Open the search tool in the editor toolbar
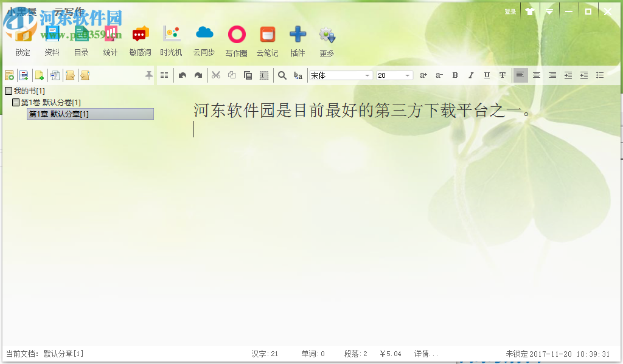Viewport: 623px width, 364px height. 282,75
